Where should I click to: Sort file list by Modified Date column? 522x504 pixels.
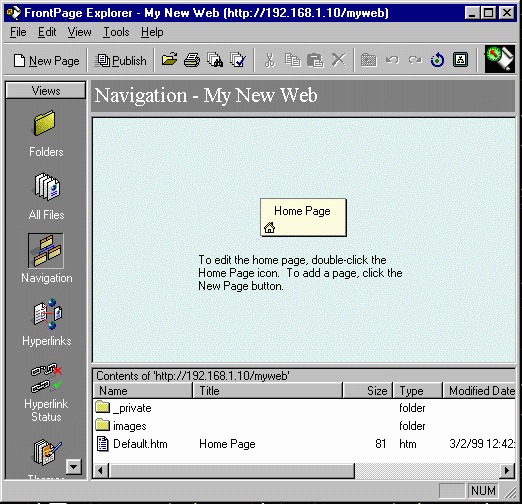[479, 391]
